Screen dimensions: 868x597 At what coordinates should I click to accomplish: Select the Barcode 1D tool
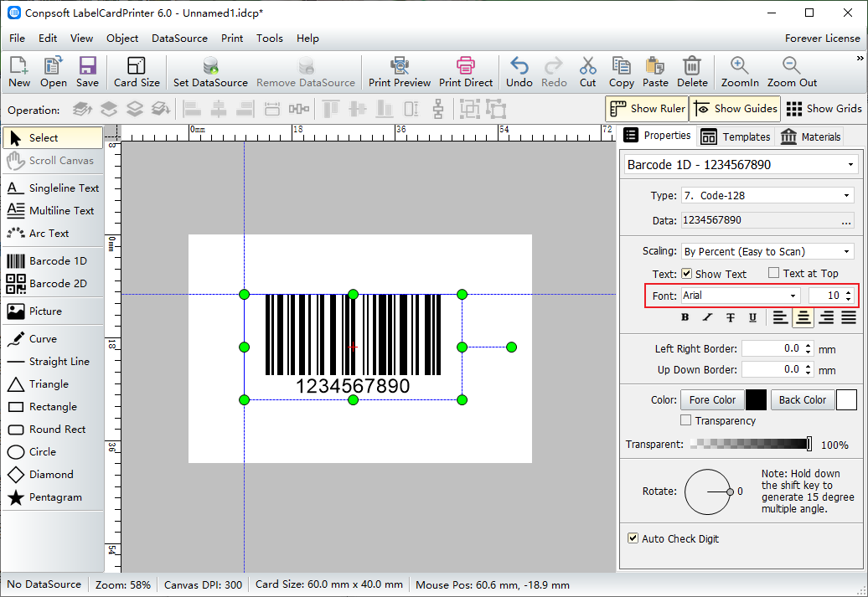pyautogui.click(x=53, y=260)
